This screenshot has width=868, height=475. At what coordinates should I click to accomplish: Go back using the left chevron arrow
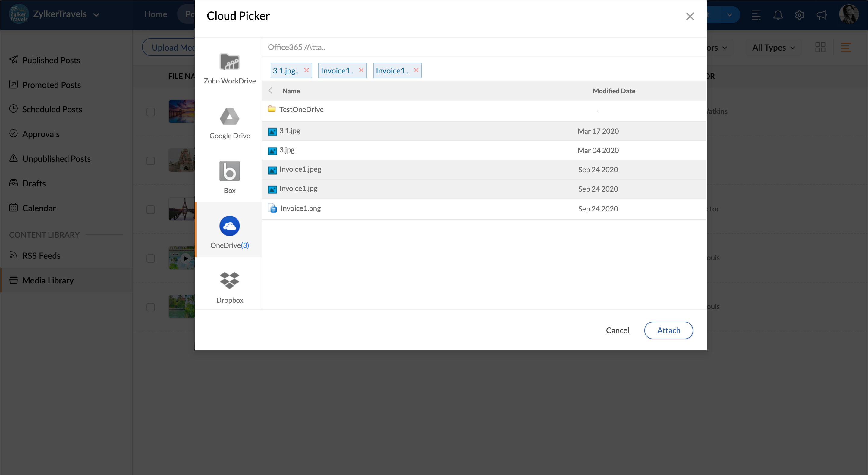coord(271,91)
